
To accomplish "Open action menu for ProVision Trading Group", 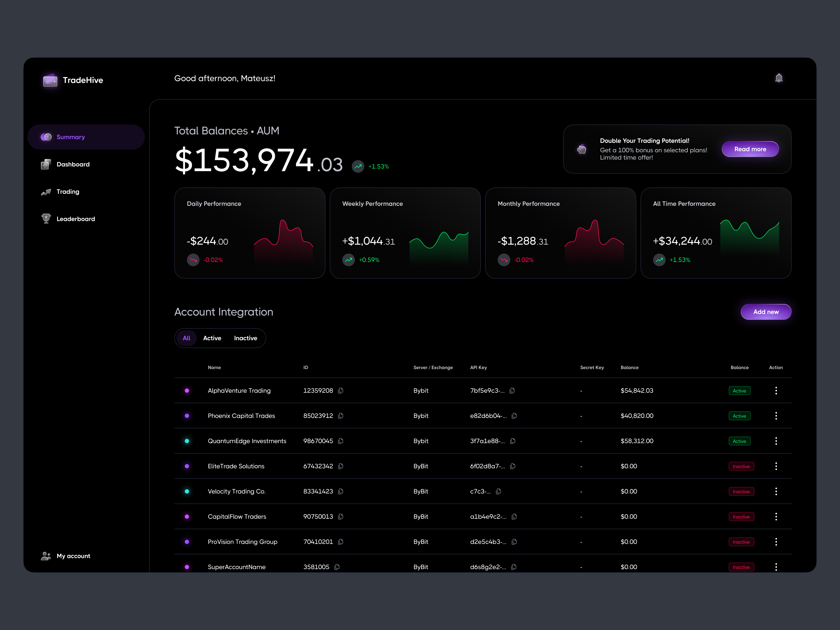I will (776, 542).
